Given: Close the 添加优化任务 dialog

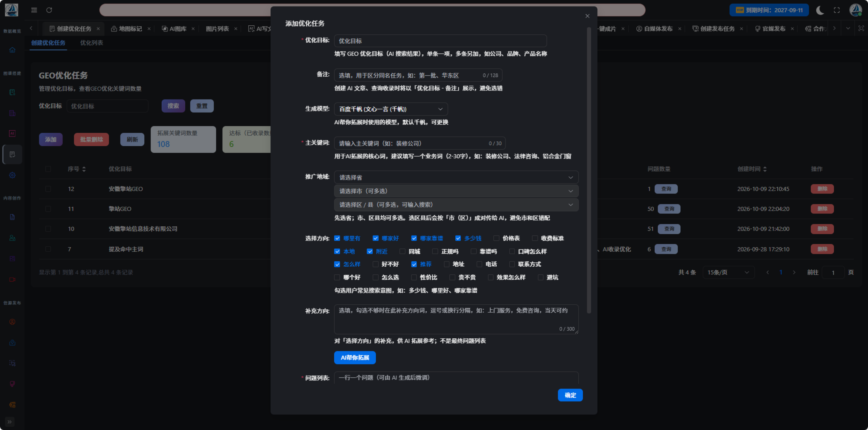Looking at the screenshot, I should click(x=587, y=16).
